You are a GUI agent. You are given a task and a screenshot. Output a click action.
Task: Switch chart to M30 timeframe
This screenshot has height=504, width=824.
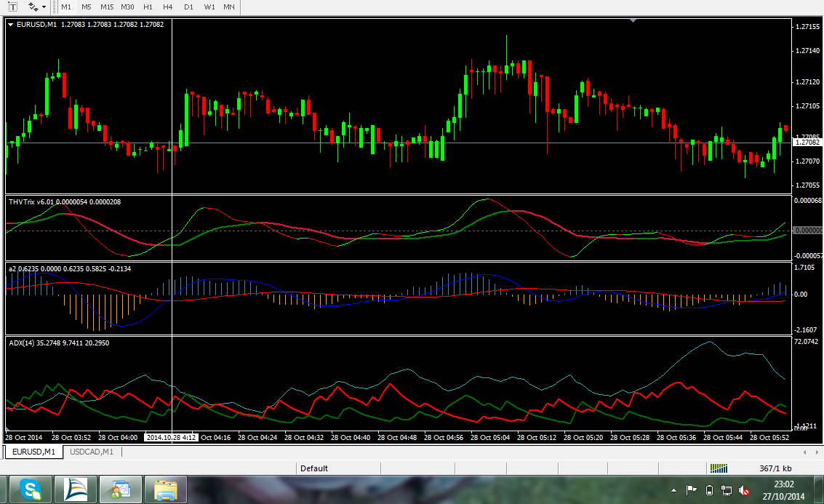tap(127, 7)
